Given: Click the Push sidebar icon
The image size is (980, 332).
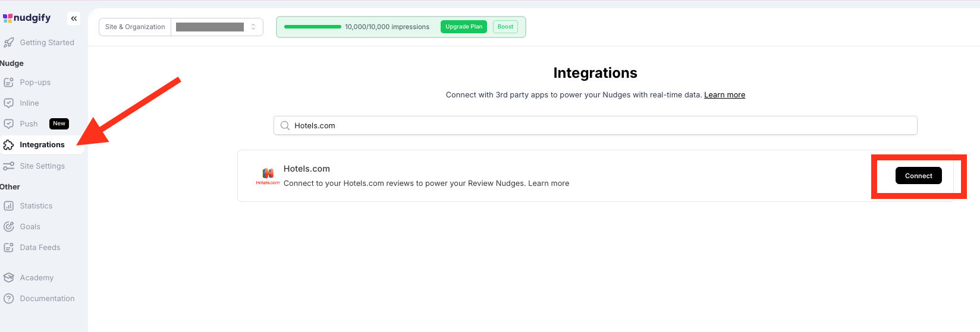Looking at the screenshot, I should (8, 124).
